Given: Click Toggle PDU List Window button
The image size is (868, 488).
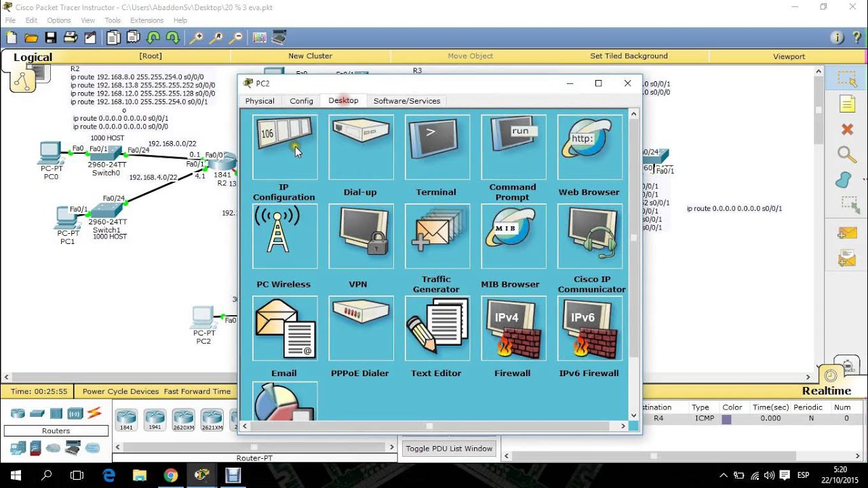Looking at the screenshot, I should (x=449, y=449).
